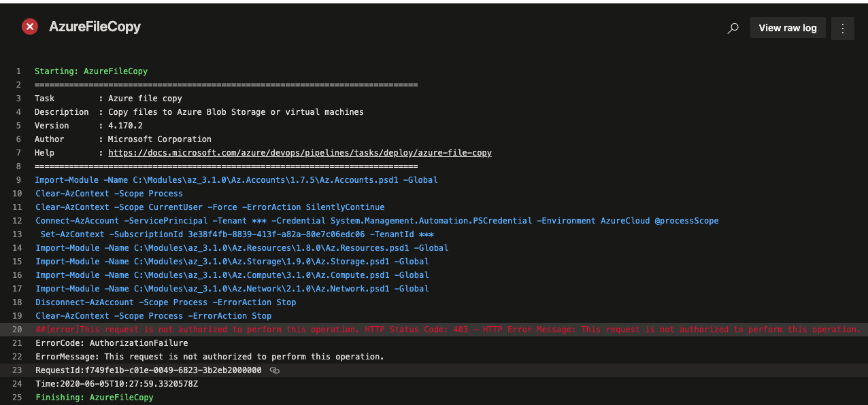The height and width of the screenshot is (405, 868).
Task: Select the Connect-AzAccount log line
Action: coord(377,221)
